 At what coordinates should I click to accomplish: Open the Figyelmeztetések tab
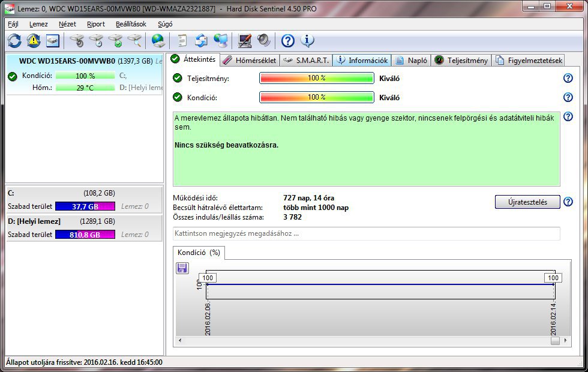coord(529,61)
